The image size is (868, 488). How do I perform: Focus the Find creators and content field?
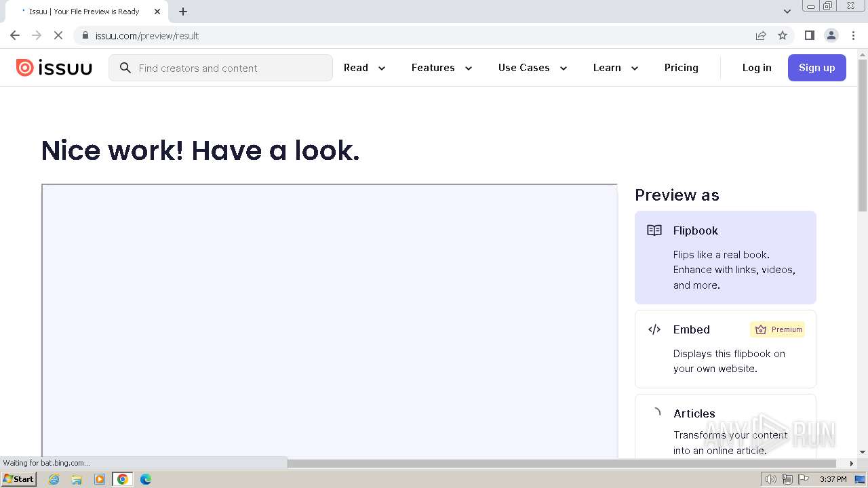220,68
